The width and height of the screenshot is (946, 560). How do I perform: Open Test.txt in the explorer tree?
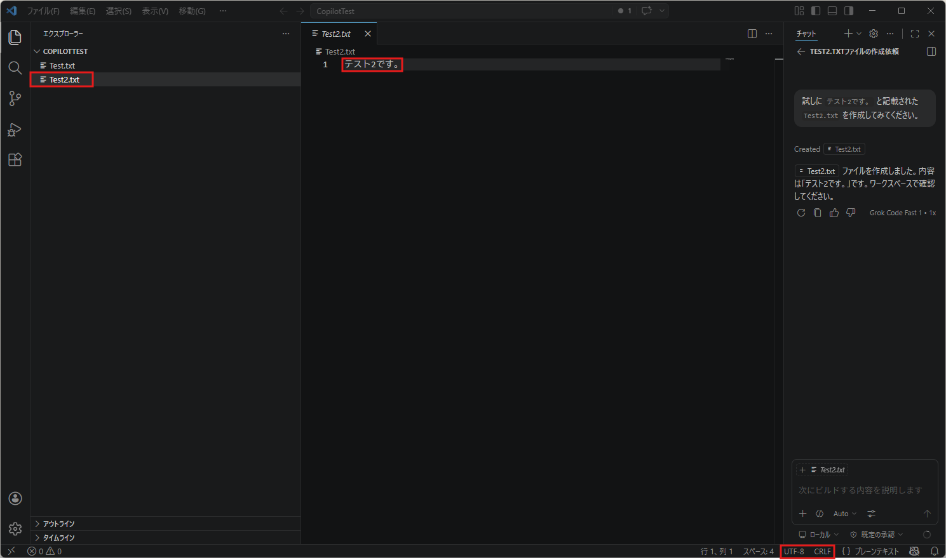[62, 65]
